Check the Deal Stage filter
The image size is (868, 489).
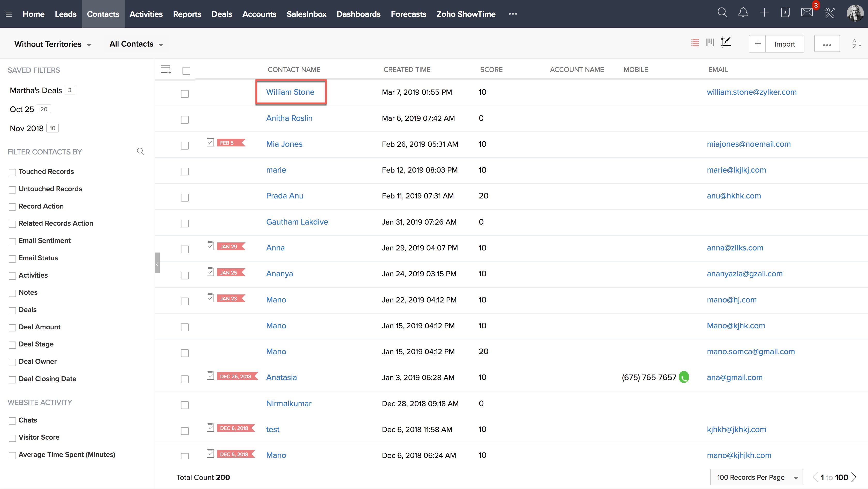[12, 345]
